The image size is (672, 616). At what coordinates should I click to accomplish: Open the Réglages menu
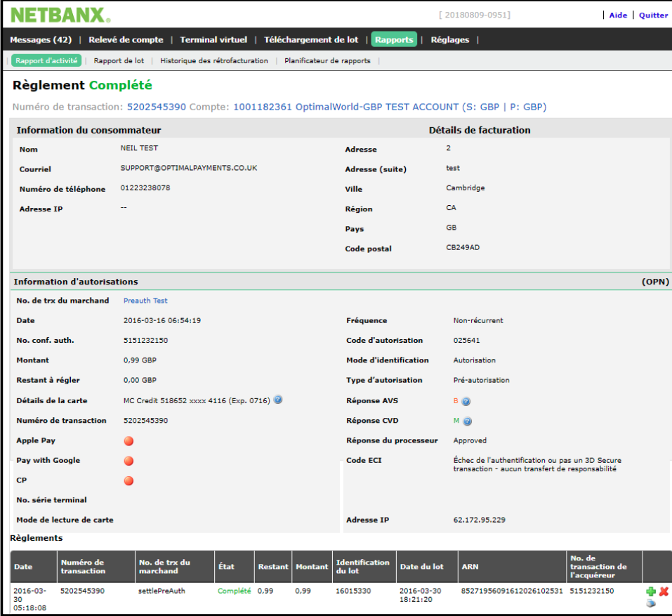coord(449,40)
